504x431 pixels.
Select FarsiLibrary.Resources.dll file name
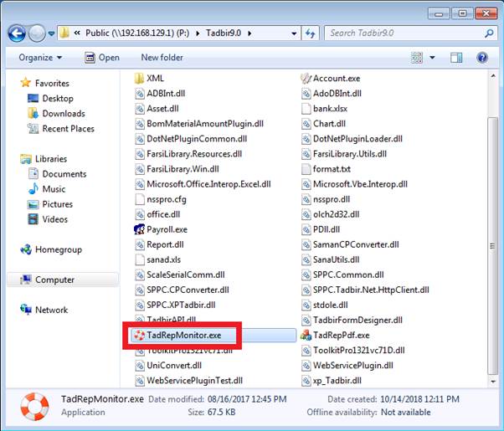(194, 154)
